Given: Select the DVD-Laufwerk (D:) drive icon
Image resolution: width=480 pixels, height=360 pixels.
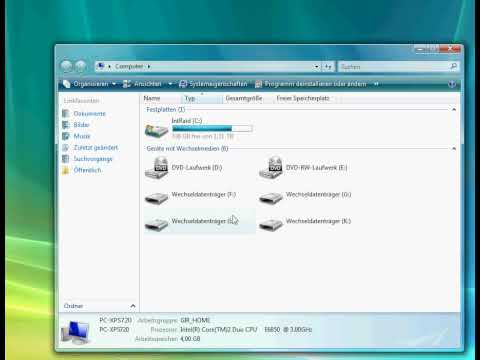Looking at the screenshot, I should coord(156,168).
